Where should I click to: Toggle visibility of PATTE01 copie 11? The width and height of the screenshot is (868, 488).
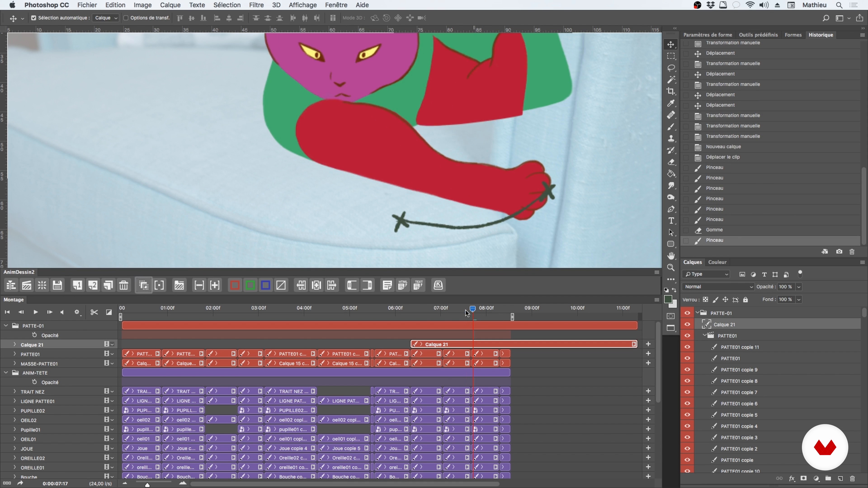click(687, 347)
